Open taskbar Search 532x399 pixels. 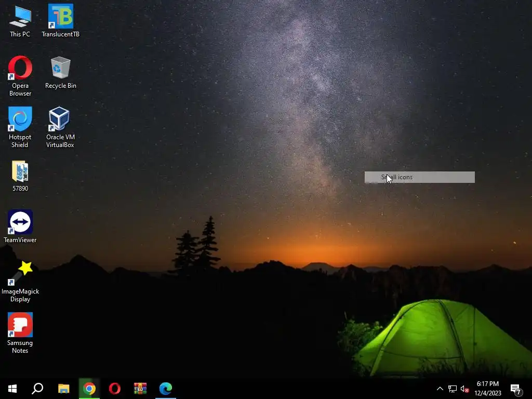pyautogui.click(x=37, y=389)
